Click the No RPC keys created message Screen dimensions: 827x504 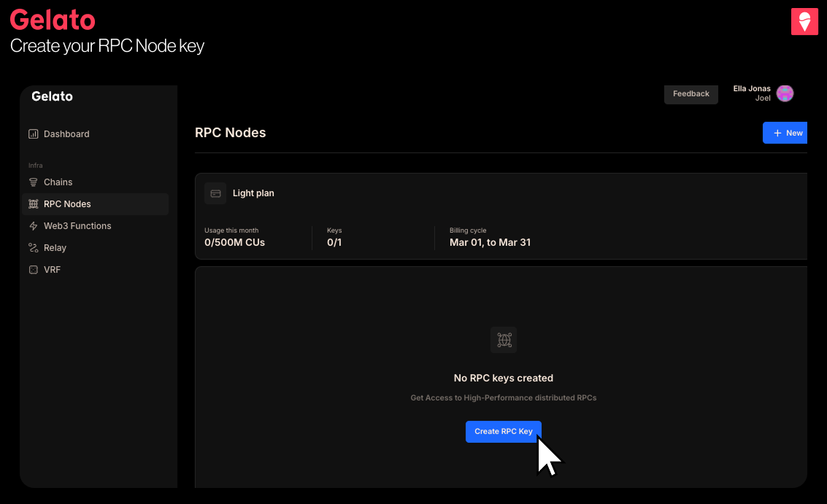(x=504, y=378)
